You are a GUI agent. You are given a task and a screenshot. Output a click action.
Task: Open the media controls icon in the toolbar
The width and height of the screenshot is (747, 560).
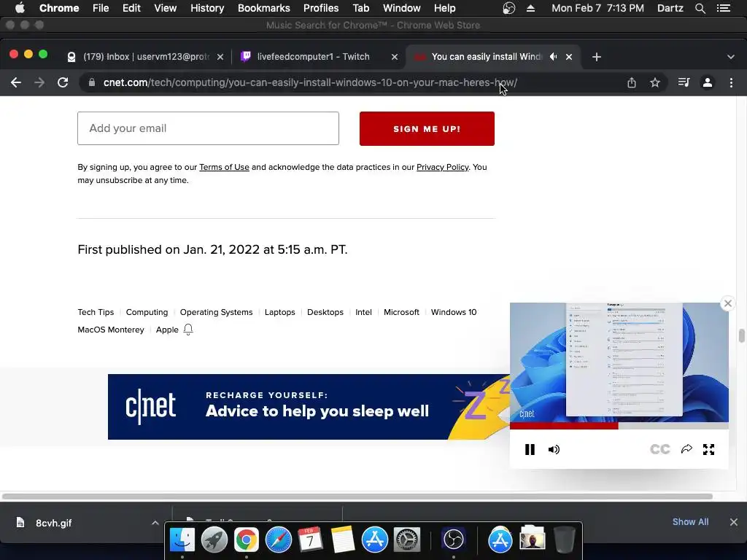pyautogui.click(x=684, y=82)
